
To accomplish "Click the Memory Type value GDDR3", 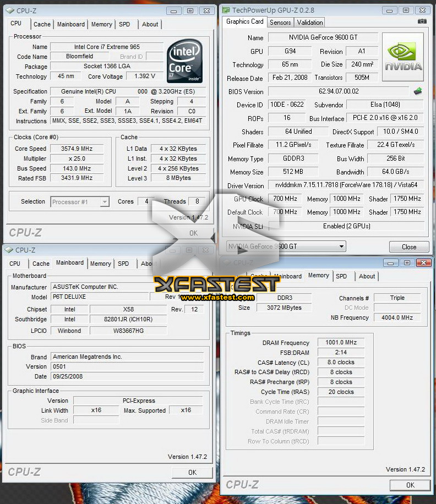I will (293, 158).
